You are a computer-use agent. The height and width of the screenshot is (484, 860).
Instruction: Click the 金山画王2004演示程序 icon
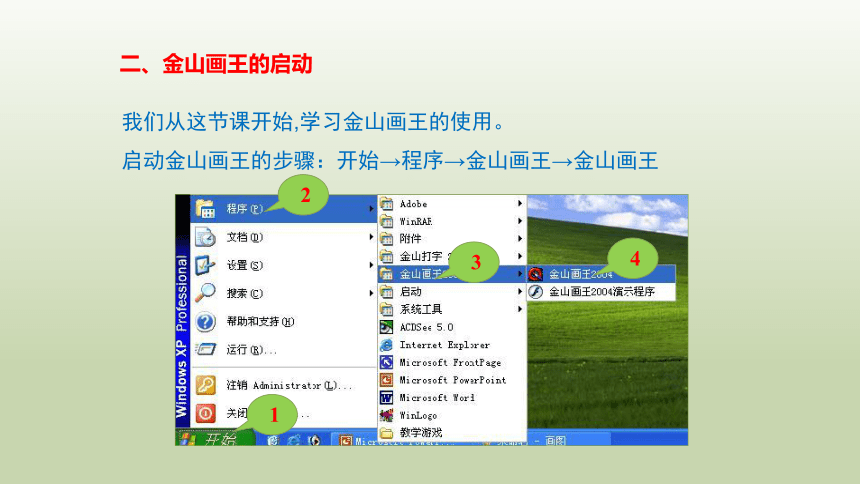[x=536, y=291]
